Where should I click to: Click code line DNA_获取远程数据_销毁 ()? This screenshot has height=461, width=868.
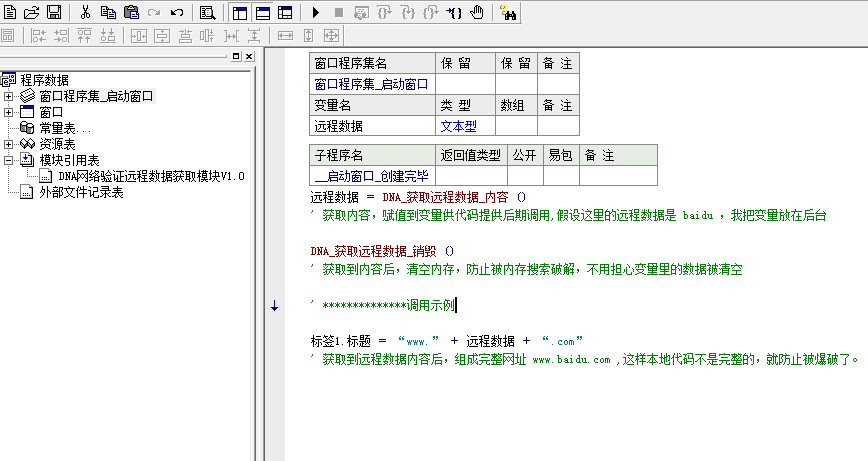(382, 251)
